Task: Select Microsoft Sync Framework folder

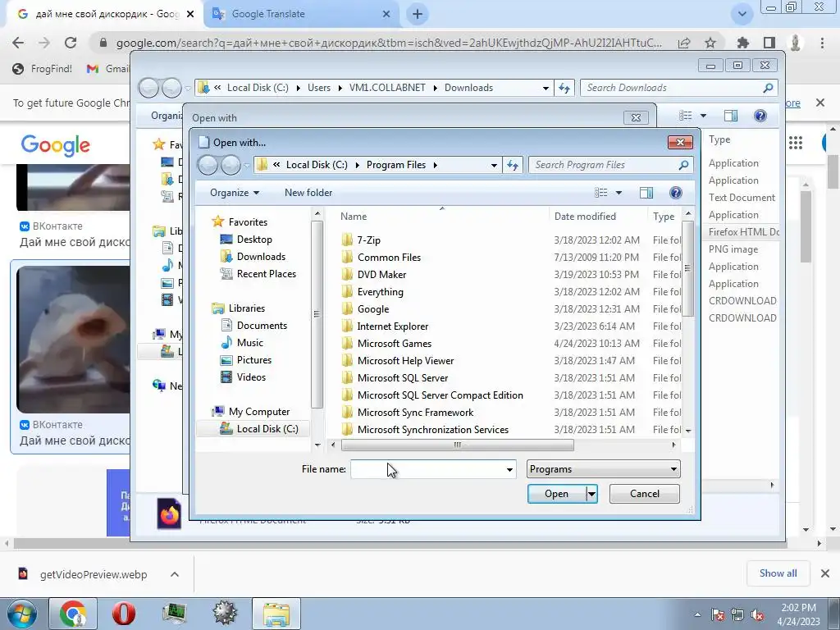Action: [415, 412]
